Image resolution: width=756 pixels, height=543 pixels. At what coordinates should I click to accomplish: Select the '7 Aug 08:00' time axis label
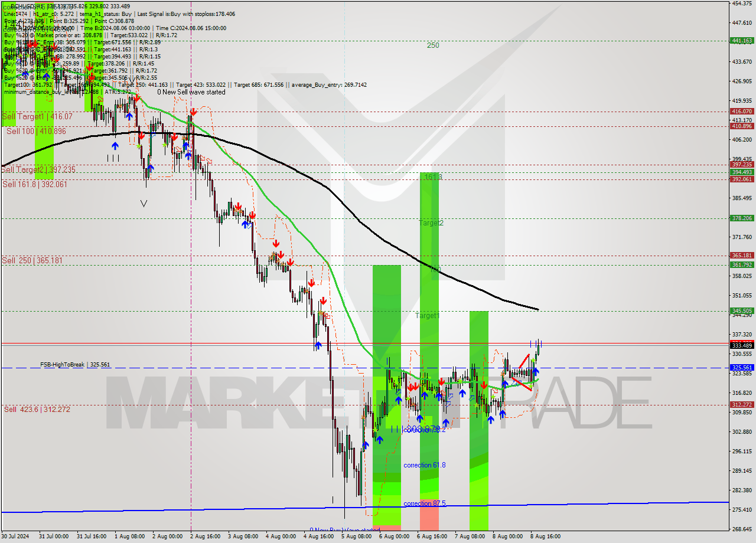coord(470,537)
